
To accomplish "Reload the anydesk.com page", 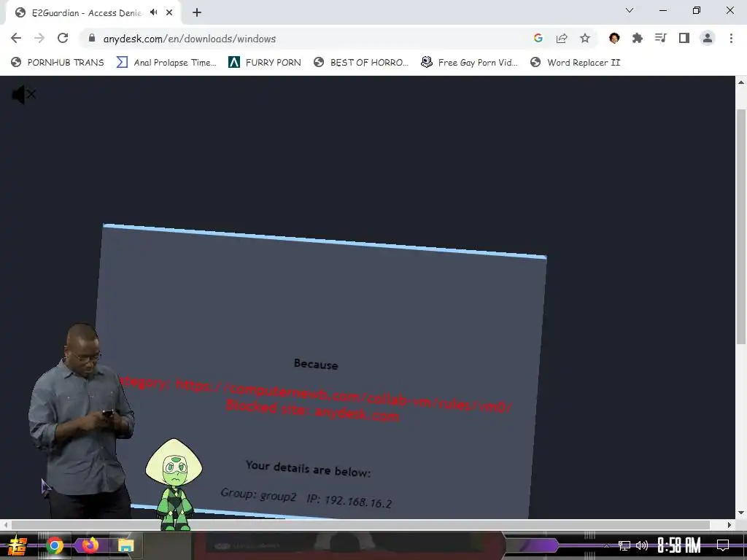I will click(63, 38).
